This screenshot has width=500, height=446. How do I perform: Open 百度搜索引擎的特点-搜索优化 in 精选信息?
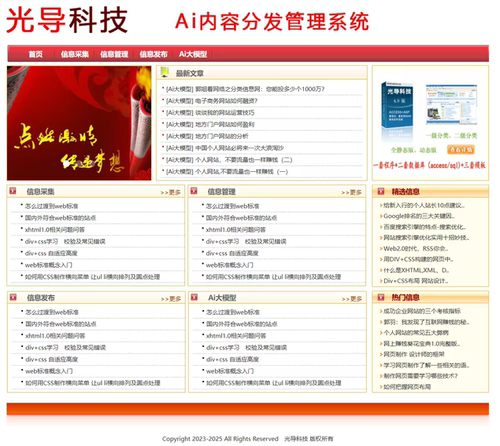(425, 227)
